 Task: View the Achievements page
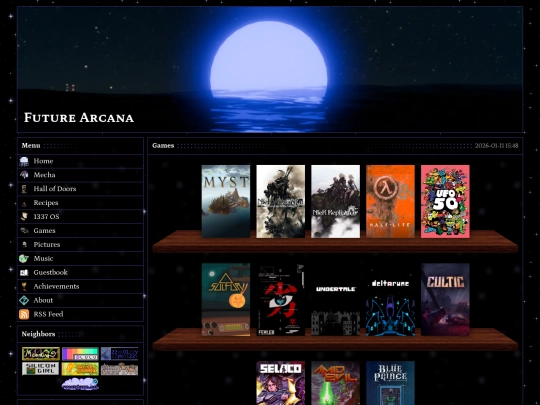tap(56, 287)
